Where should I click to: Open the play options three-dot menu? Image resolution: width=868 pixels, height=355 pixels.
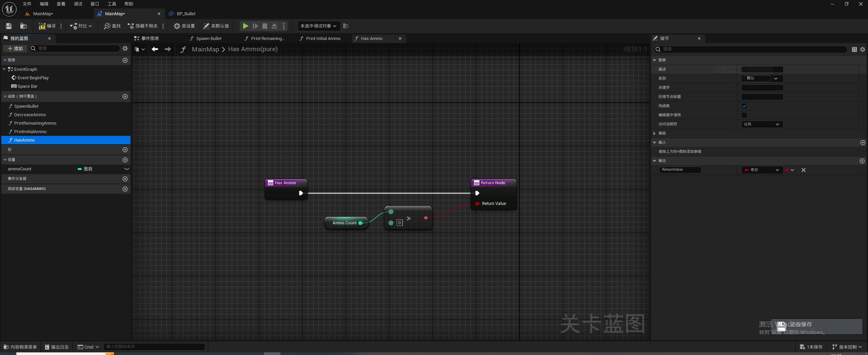(284, 26)
